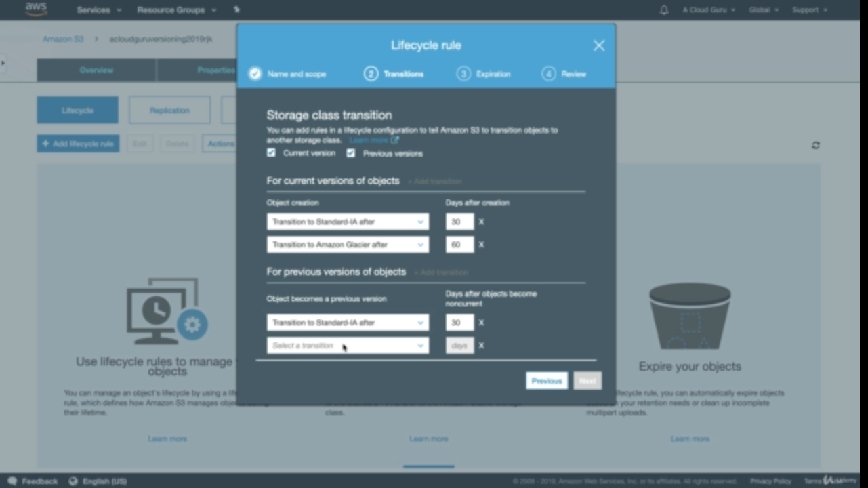
Task: Open the Transition to Amazon Glacier after dropdown
Action: [348, 245]
